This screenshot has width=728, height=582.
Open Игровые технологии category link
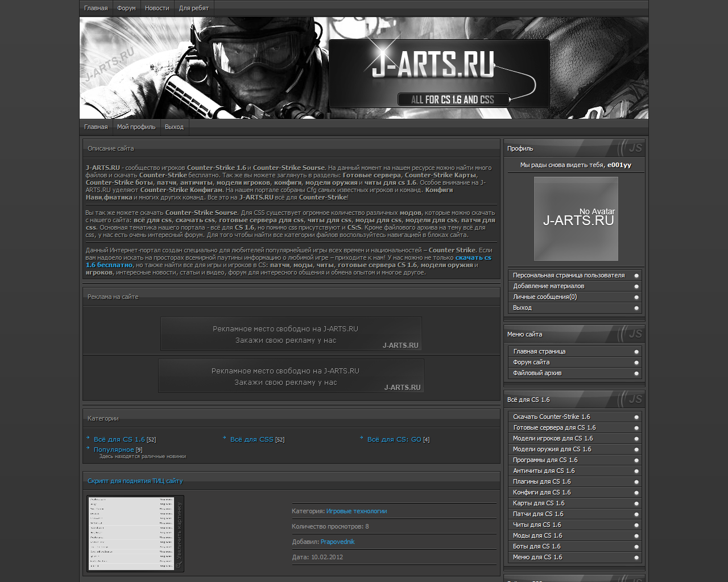pyautogui.click(x=357, y=511)
